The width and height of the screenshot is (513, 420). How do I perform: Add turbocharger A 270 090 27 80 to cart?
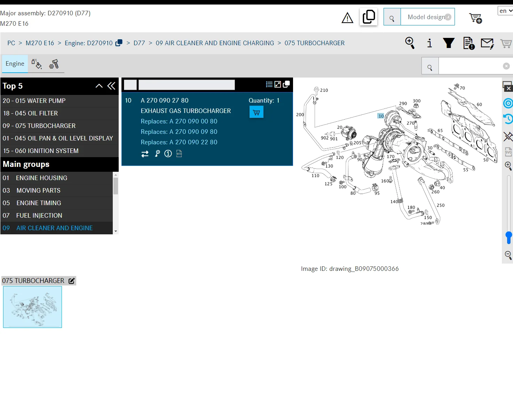[256, 112]
